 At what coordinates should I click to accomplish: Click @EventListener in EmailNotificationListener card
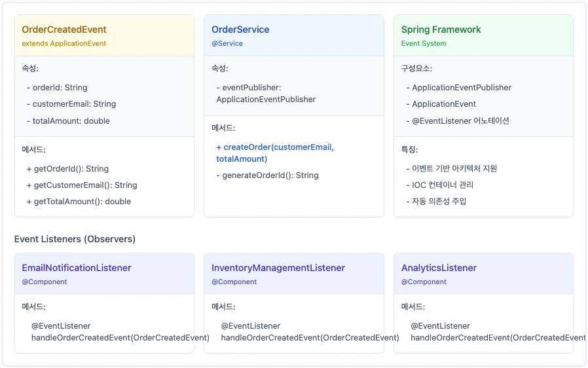[x=61, y=326]
